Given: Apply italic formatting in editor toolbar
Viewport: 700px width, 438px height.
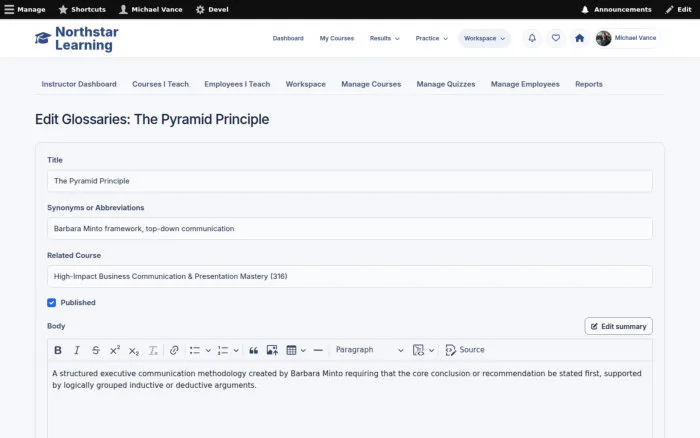Looking at the screenshot, I should (x=77, y=350).
